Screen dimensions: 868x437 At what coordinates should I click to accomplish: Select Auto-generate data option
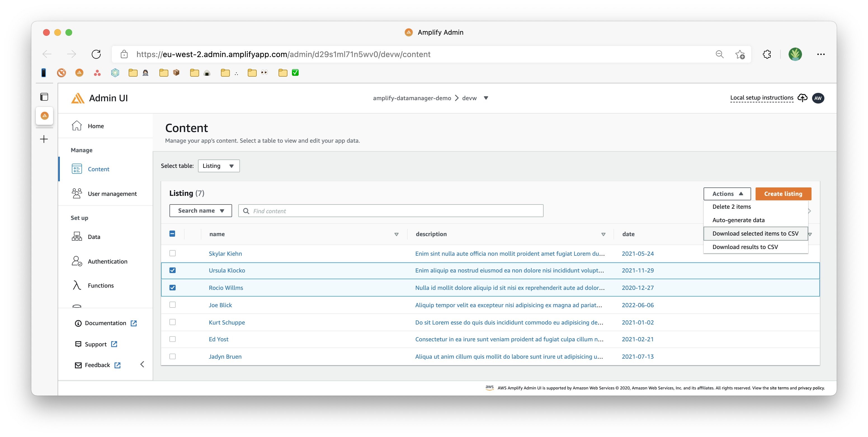[x=738, y=220]
